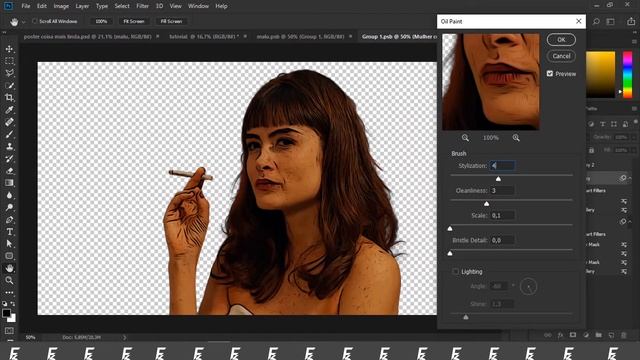This screenshot has height=360, width=640.
Task: Click the delete layer trash icon
Action: pyautogui.click(x=624, y=335)
